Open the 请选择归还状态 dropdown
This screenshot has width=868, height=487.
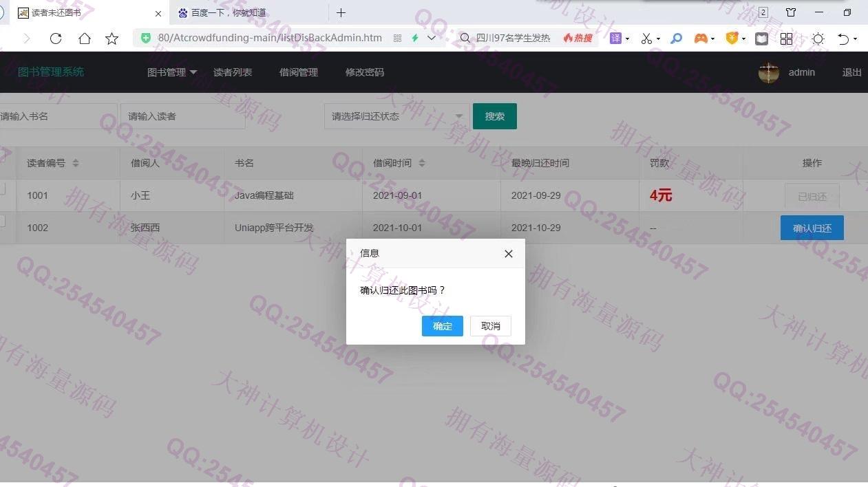click(x=396, y=116)
